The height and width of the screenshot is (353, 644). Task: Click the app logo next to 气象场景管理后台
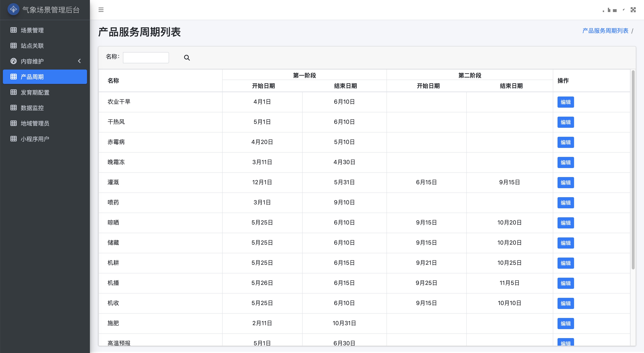(13, 10)
